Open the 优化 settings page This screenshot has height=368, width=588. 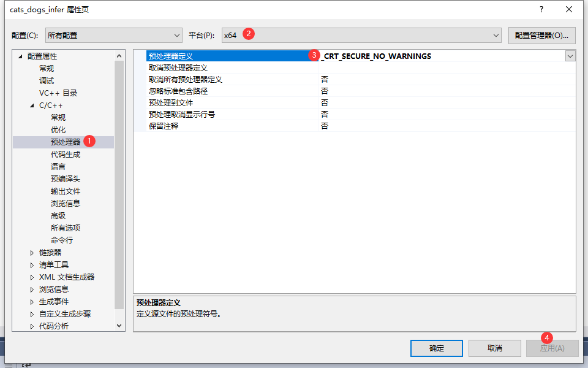tap(58, 130)
